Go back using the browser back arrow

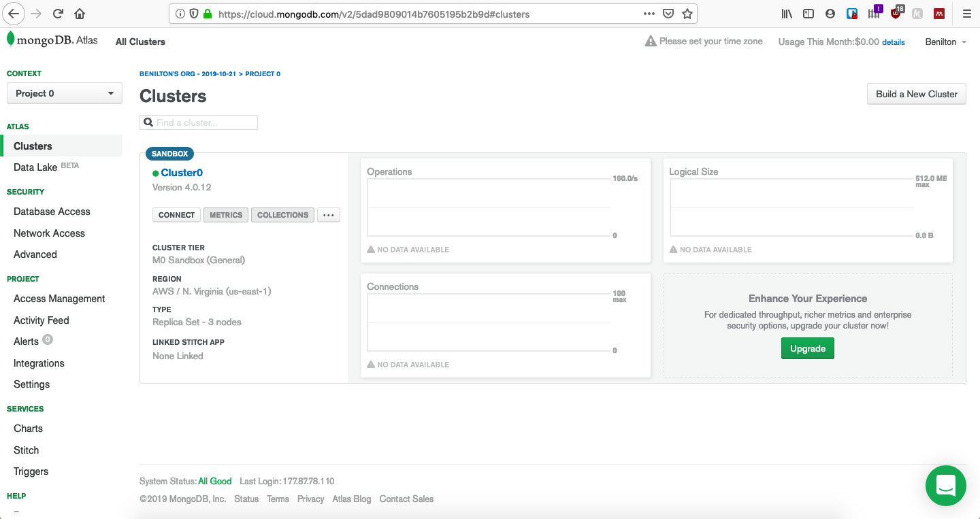(14, 14)
